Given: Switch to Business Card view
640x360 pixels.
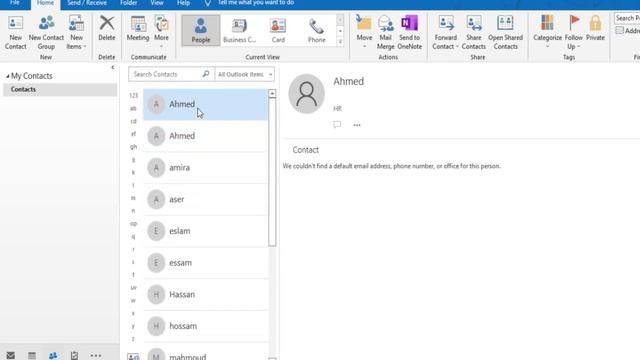Looking at the screenshot, I should pos(240,30).
